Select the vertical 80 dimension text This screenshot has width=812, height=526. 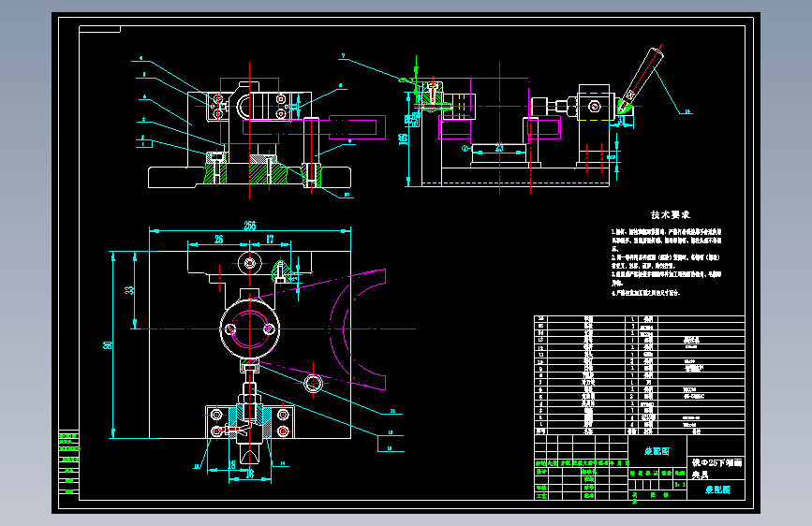(x=108, y=344)
